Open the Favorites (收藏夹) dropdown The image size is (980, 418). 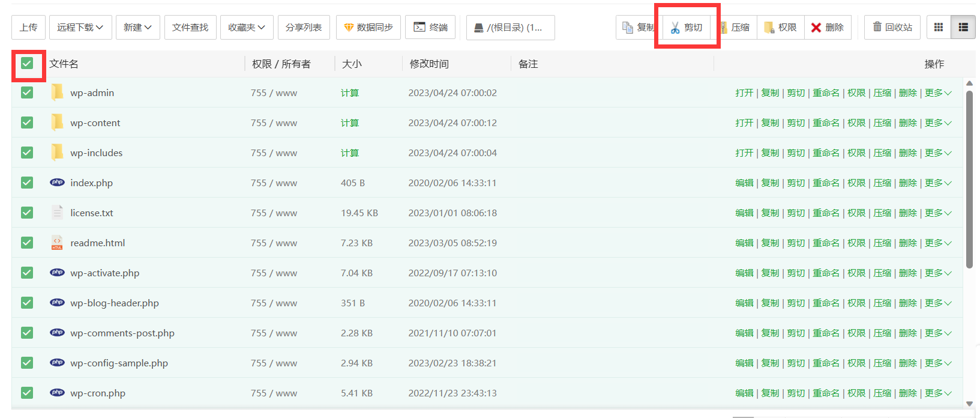[247, 28]
